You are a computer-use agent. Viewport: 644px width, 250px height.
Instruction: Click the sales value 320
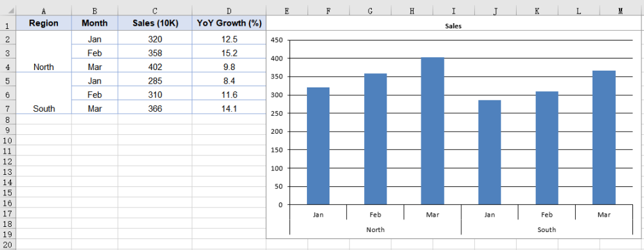tap(155, 39)
